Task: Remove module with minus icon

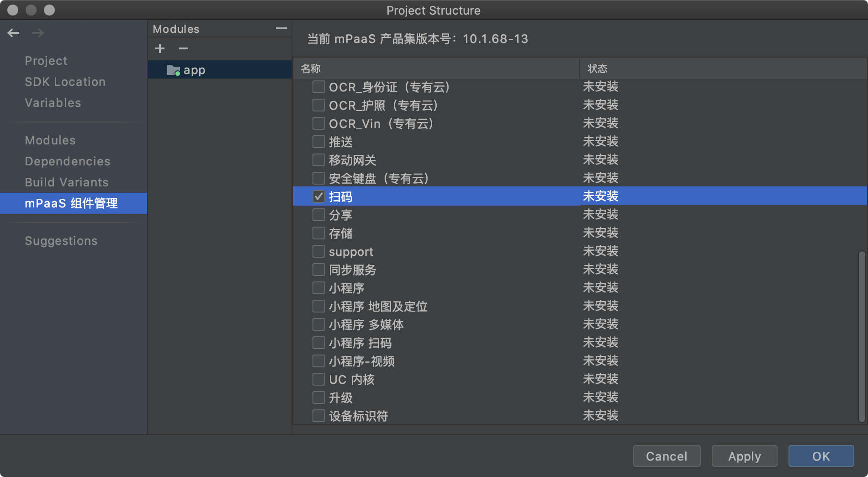Action: [x=184, y=48]
